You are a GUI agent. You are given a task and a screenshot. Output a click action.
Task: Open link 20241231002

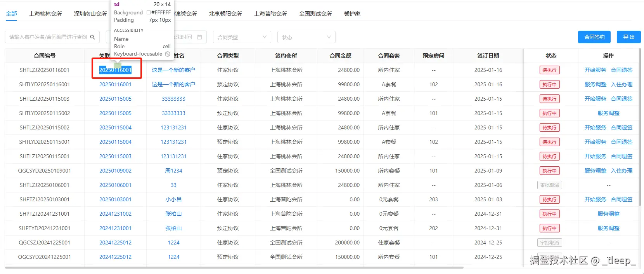tap(115, 214)
